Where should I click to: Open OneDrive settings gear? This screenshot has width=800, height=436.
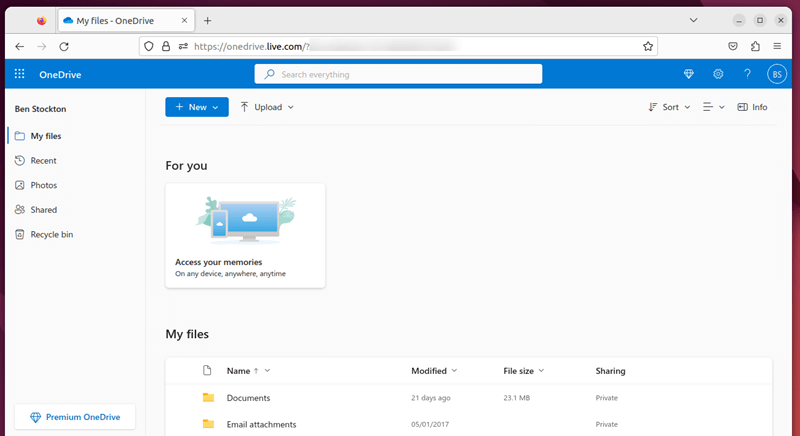point(718,74)
